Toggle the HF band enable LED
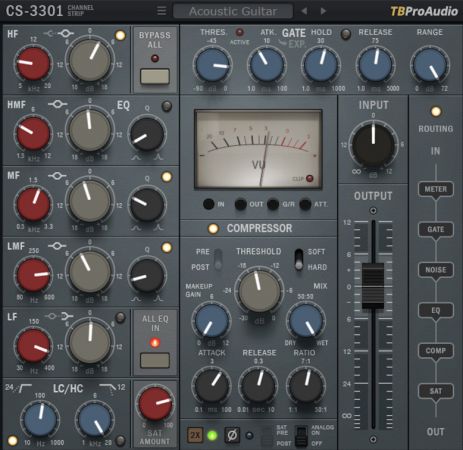Viewport: 463px width, 450px height. tap(120, 35)
